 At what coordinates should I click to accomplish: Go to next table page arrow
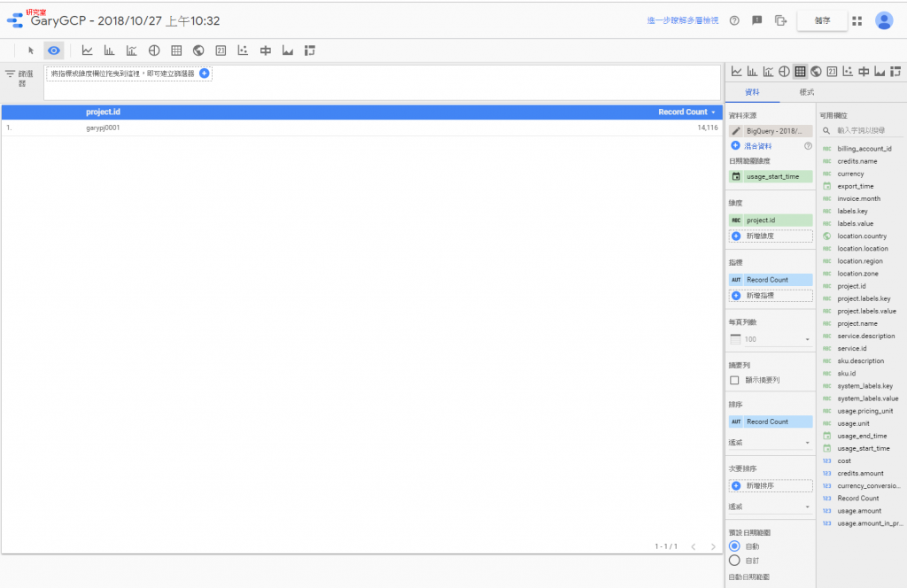pos(713,547)
